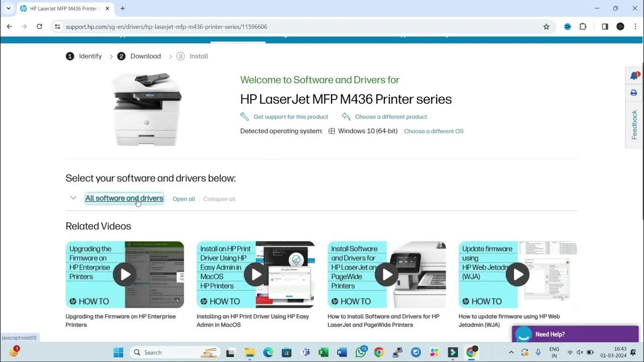Click the browser back arrow
Image resolution: width=644 pixels, height=362 pixels.
pos(9,27)
